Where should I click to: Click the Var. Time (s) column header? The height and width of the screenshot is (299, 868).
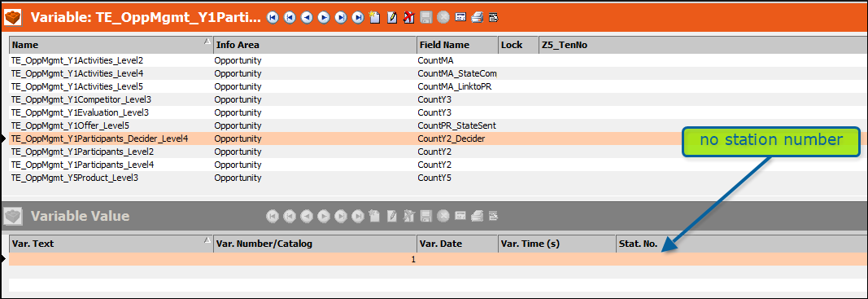(557, 244)
